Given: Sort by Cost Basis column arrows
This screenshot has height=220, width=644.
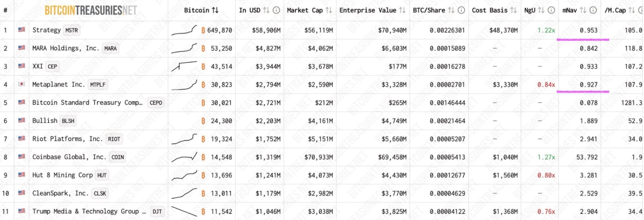Looking at the screenshot, I should click(513, 10).
